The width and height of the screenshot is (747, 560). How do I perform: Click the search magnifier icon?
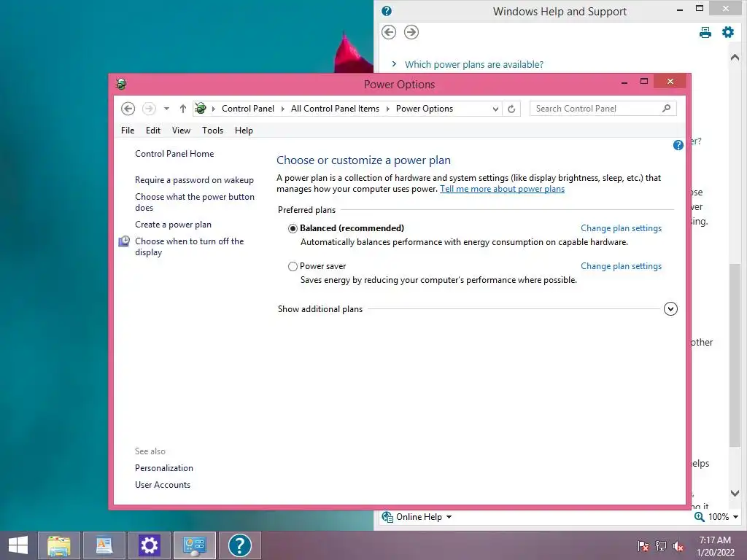[667, 109]
